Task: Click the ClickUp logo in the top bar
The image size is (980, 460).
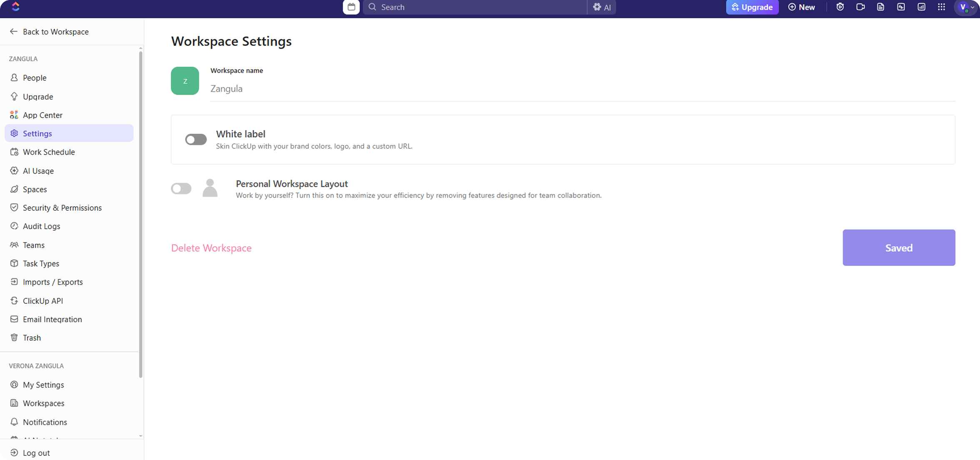Action: [15, 7]
